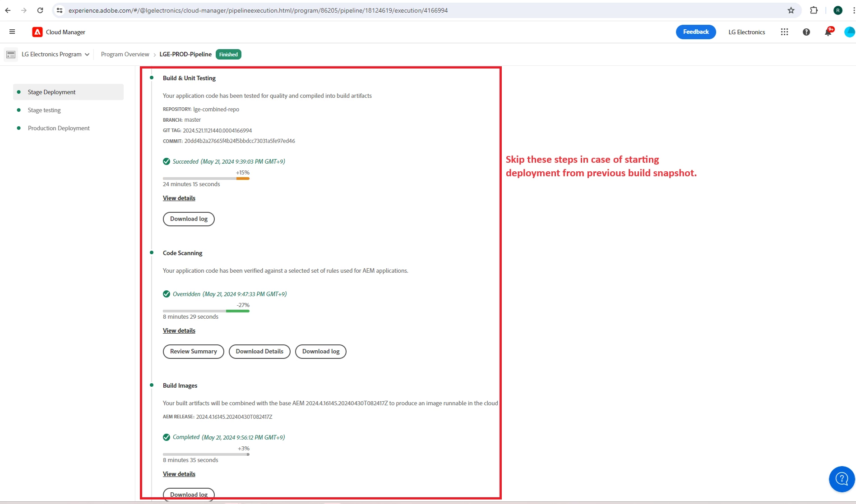856x504 pixels.
Task: Download log for Code Scanning
Action: tap(321, 351)
